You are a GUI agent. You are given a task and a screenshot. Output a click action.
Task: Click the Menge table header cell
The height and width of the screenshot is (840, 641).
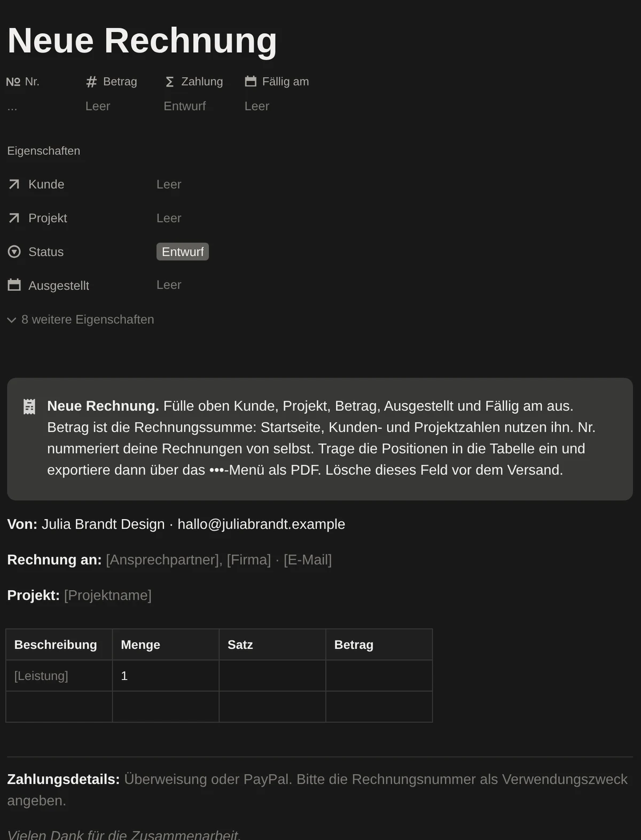(166, 645)
